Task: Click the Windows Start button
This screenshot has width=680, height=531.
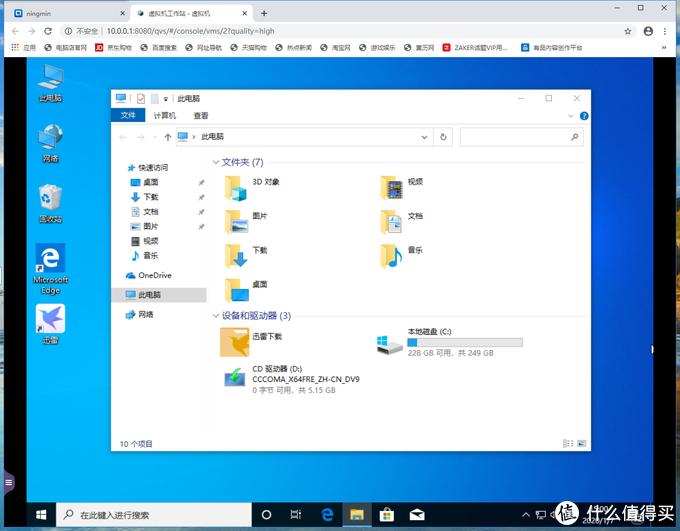Action: (x=41, y=515)
